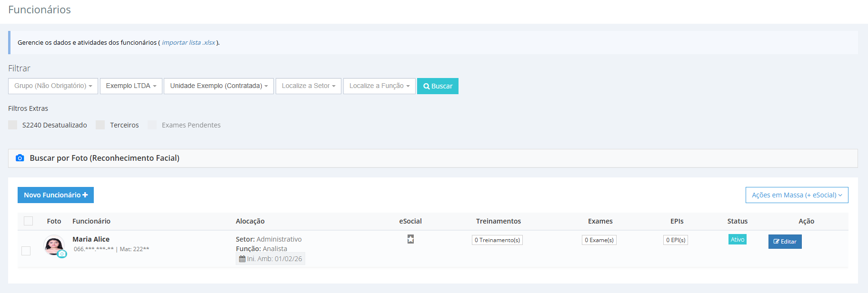The height and width of the screenshot is (293, 868).
Task: Select all employees with header checkbox
Action: pos(29,221)
